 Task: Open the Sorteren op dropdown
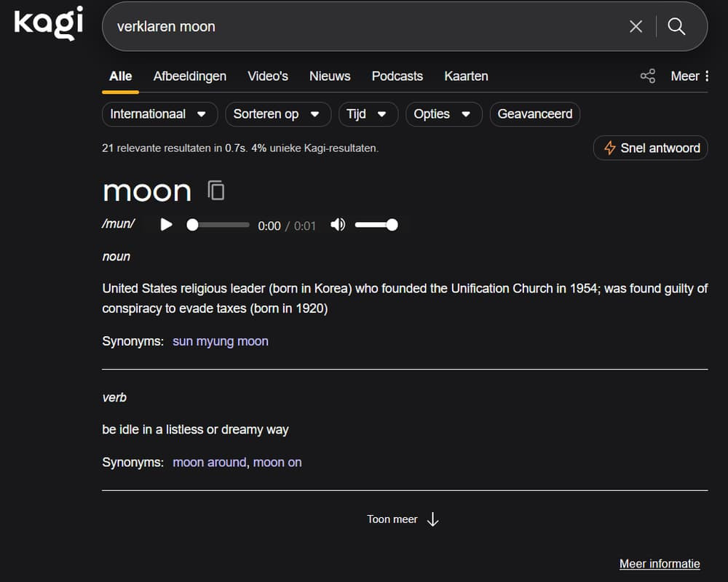(x=277, y=114)
